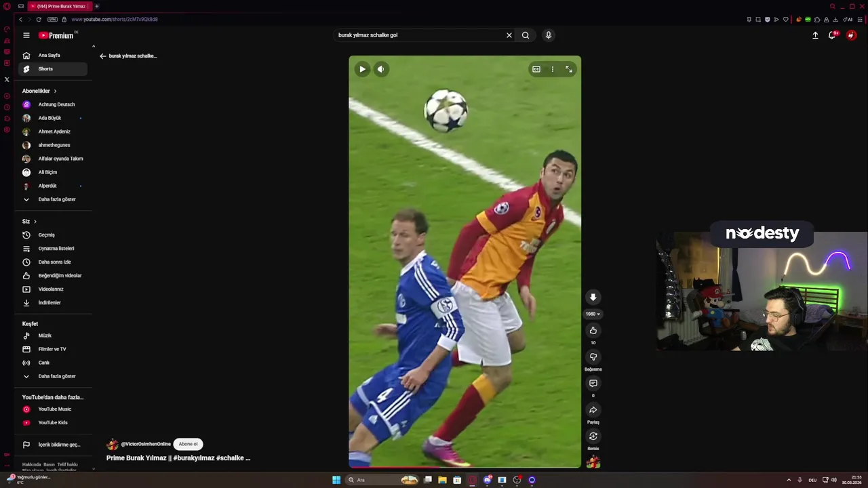The height and width of the screenshot is (488, 868).
Task: Like the Short with thumbs up
Action: tap(593, 331)
